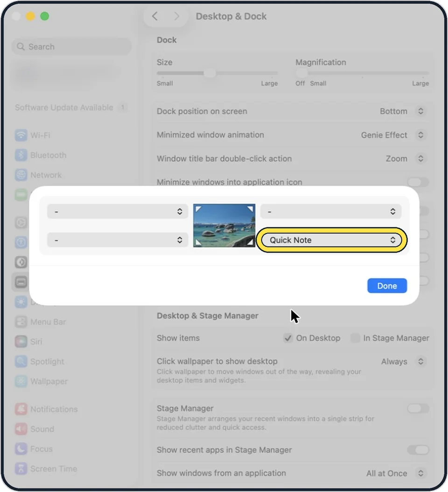Click the Search field in sidebar

71,47
